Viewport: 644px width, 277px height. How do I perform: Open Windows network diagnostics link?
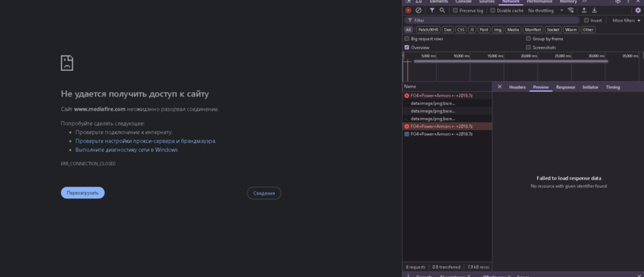[126, 150]
